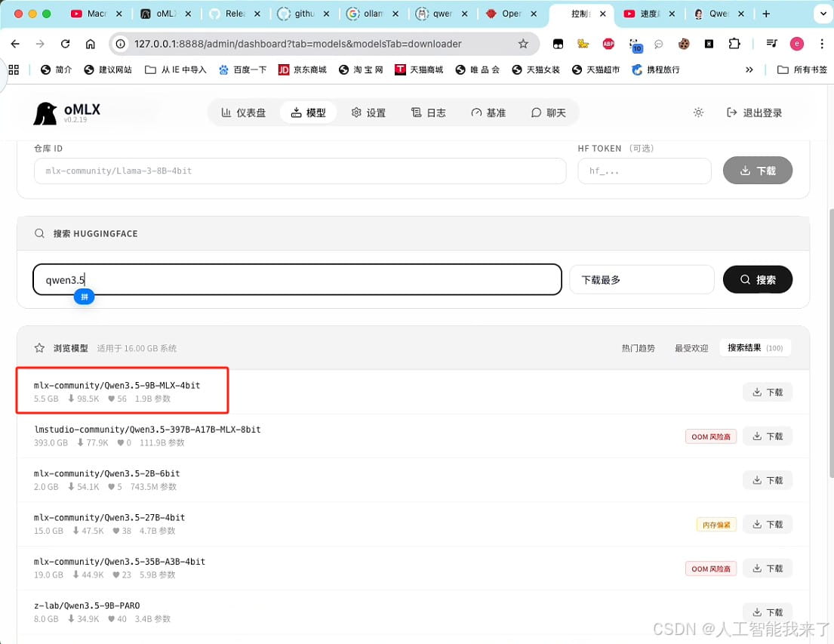Click the OOM 风险高 badge on 397B model
834x644 pixels.
(x=711, y=437)
